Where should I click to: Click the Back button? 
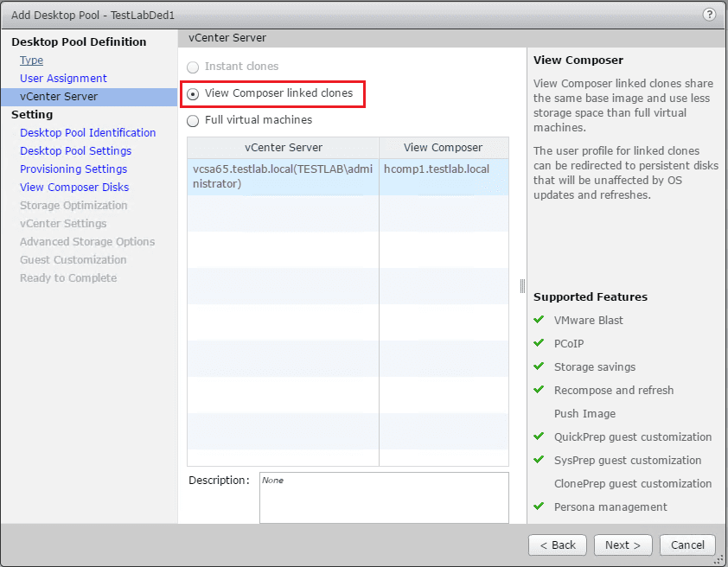click(558, 545)
